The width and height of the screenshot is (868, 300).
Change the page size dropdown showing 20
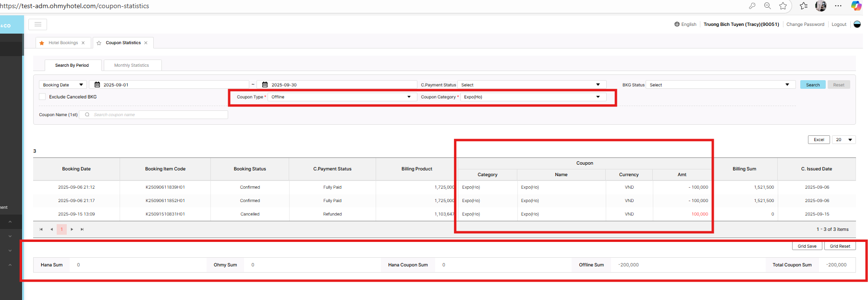pyautogui.click(x=844, y=140)
